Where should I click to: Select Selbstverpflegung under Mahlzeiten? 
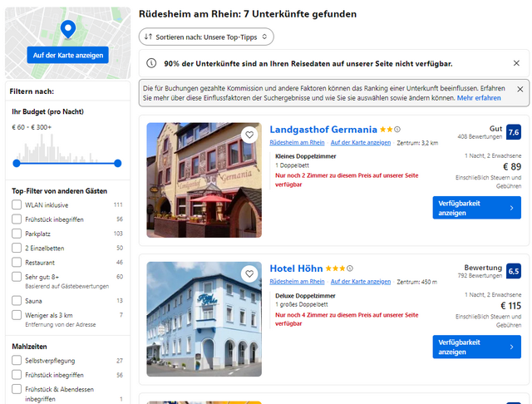17,360
